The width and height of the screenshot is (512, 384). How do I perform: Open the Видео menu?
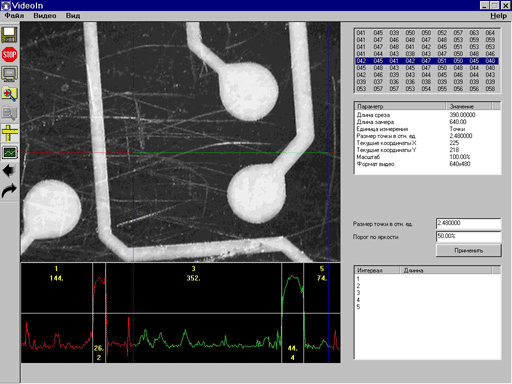pos(45,16)
